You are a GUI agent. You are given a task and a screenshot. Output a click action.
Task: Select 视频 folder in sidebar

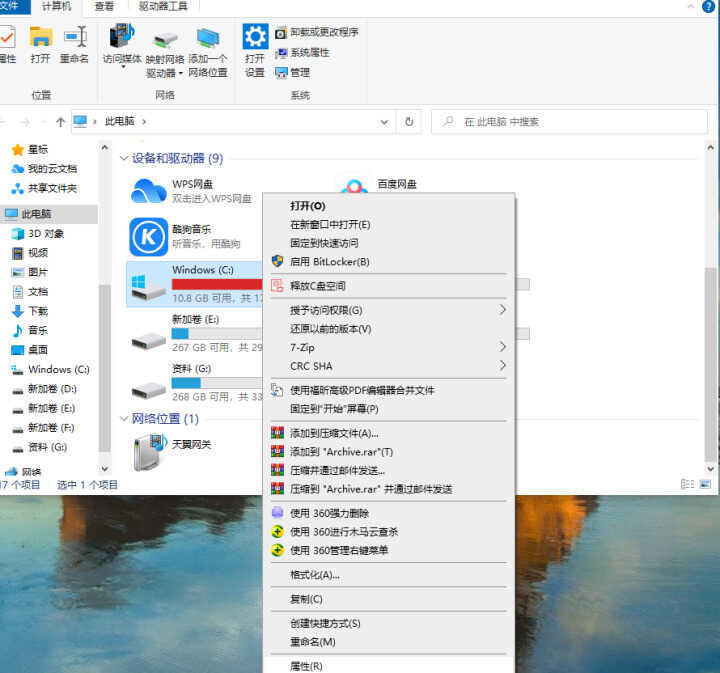30,253
